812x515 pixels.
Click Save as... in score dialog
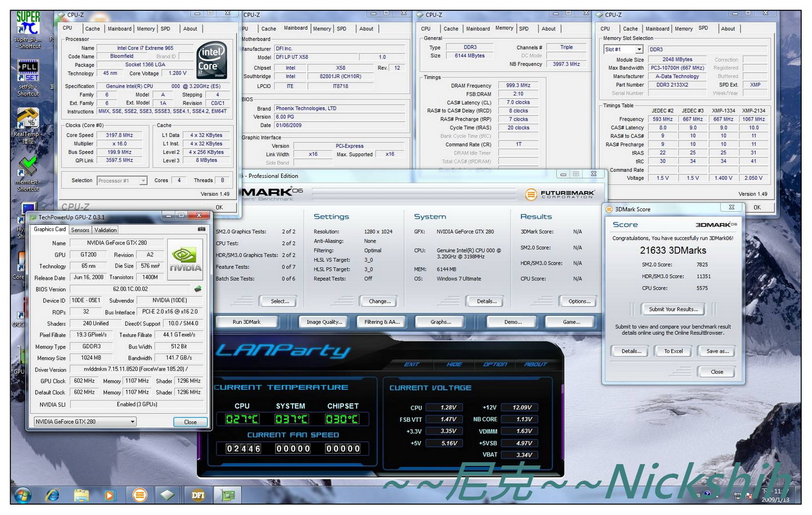718,351
